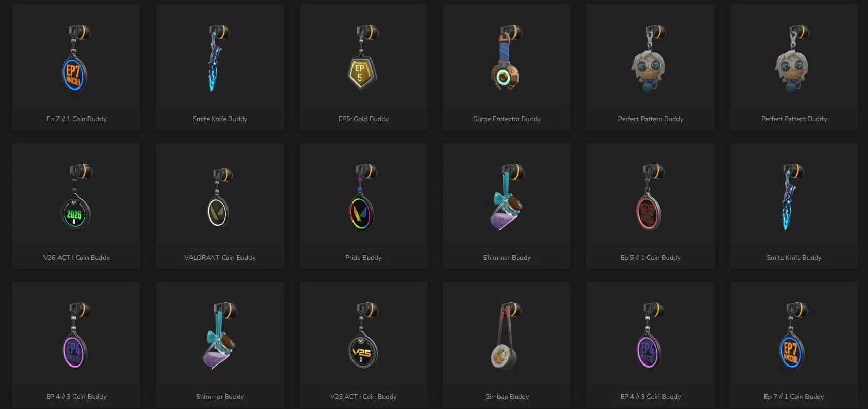Click the Ep 7 // 1 Coin Buddy card in the top row
The width and height of the screenshot is (868, 409).
coord(76,67)
